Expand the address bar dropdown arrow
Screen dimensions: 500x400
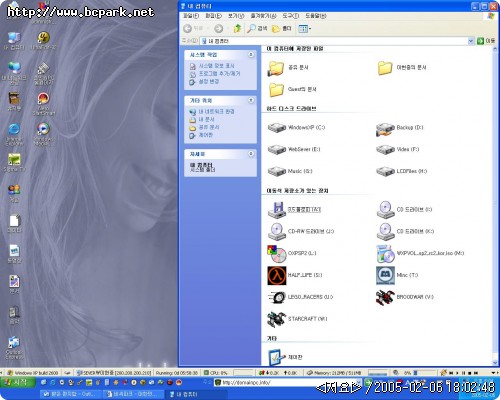click(x=471, y=41)
